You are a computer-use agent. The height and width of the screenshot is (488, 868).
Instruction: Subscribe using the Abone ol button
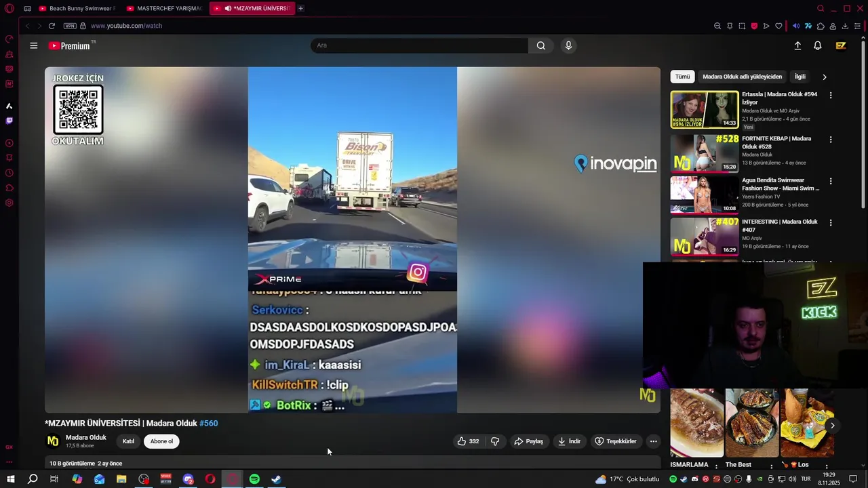point(161,441)
